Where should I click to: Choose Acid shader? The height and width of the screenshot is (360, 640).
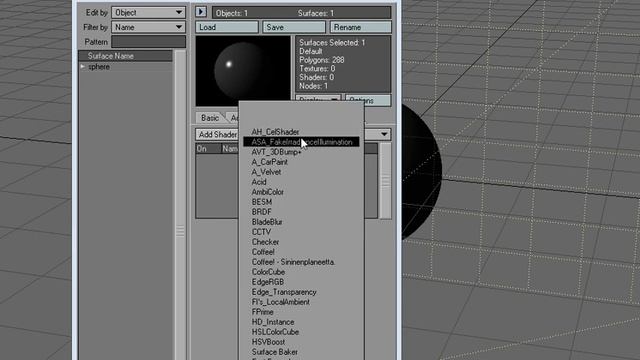(x=259, y=182)
